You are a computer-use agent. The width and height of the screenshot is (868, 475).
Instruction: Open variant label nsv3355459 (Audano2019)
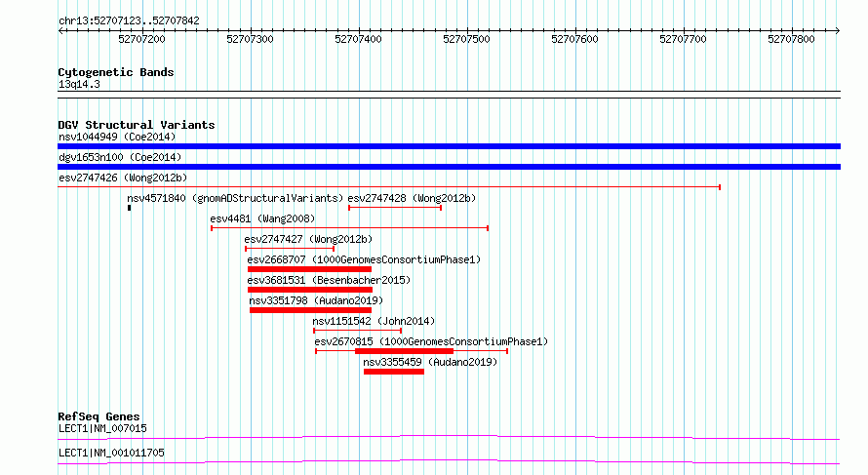click(430, 362)
